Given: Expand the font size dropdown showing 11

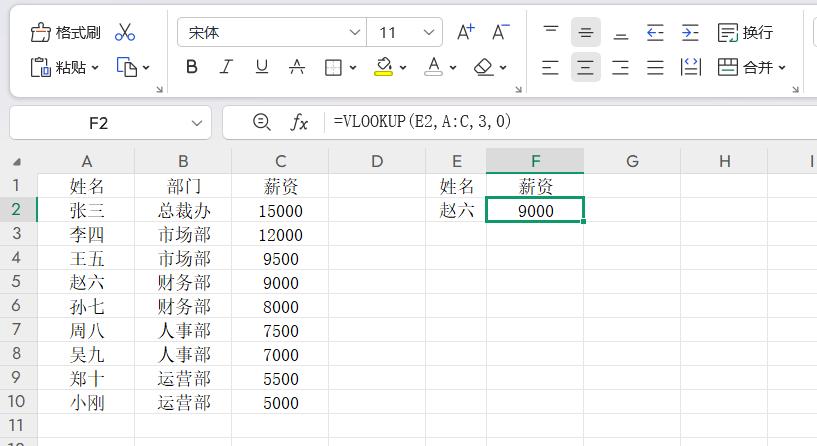Looking at the screenshot, I should [431, 32].
